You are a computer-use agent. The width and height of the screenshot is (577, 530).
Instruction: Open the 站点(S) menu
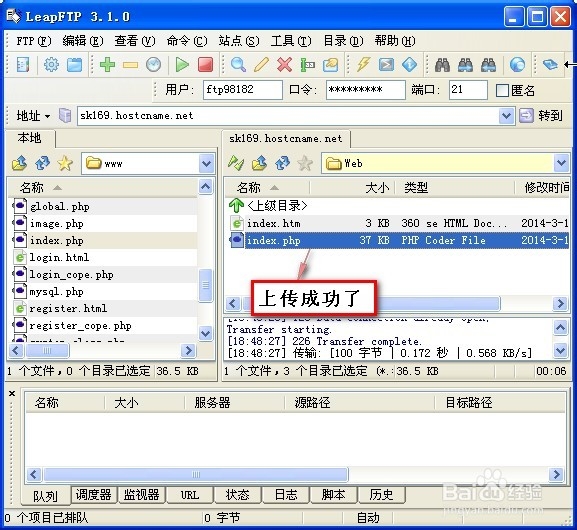pos(239,41)
